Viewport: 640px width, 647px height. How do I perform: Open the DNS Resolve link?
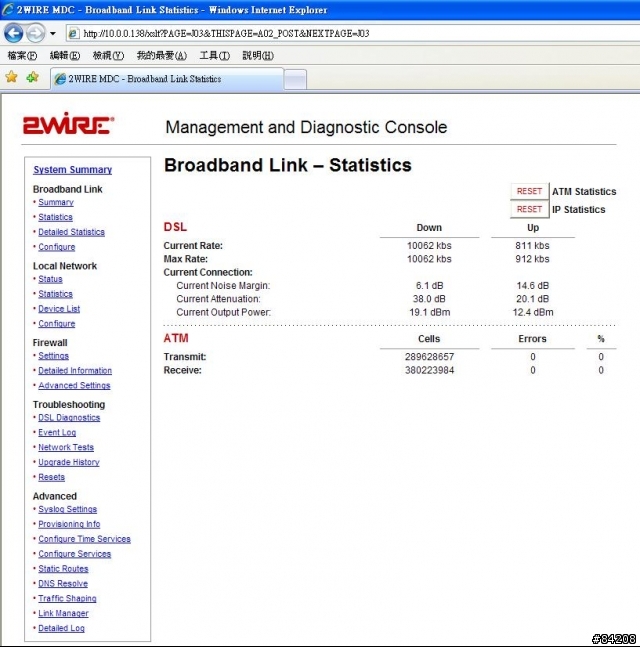63,583
